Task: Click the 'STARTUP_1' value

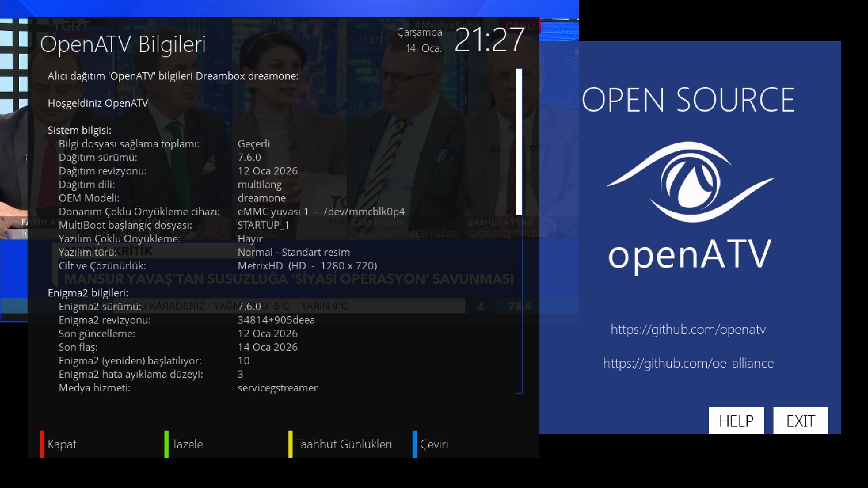Action: pyautogui.click(x=264, y=225)
